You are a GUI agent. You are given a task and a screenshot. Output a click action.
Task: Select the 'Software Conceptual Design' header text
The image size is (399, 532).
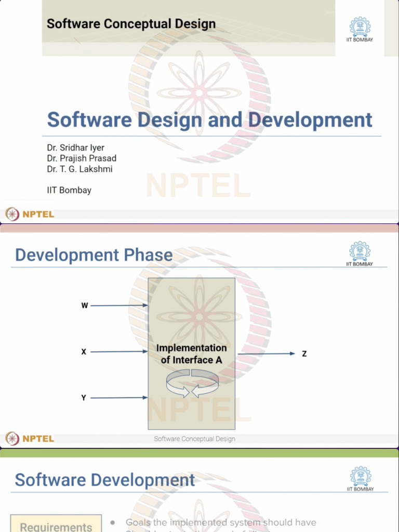[131, 24]
